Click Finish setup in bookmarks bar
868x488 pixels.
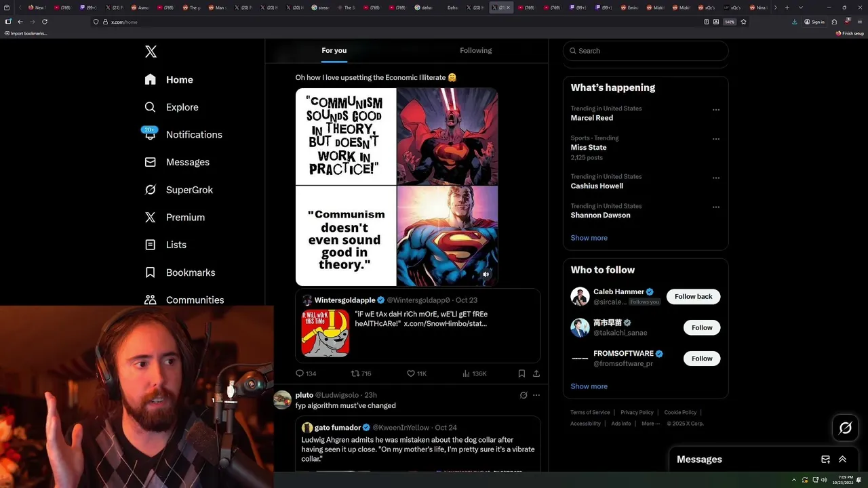coord(850,33)
